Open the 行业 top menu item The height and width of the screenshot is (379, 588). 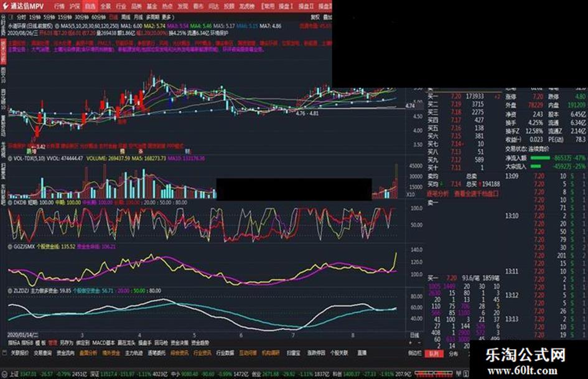(121, 6)
